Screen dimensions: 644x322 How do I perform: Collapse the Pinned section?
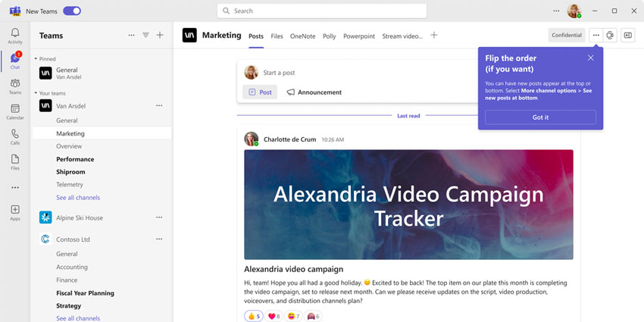(x=45, y=59)
